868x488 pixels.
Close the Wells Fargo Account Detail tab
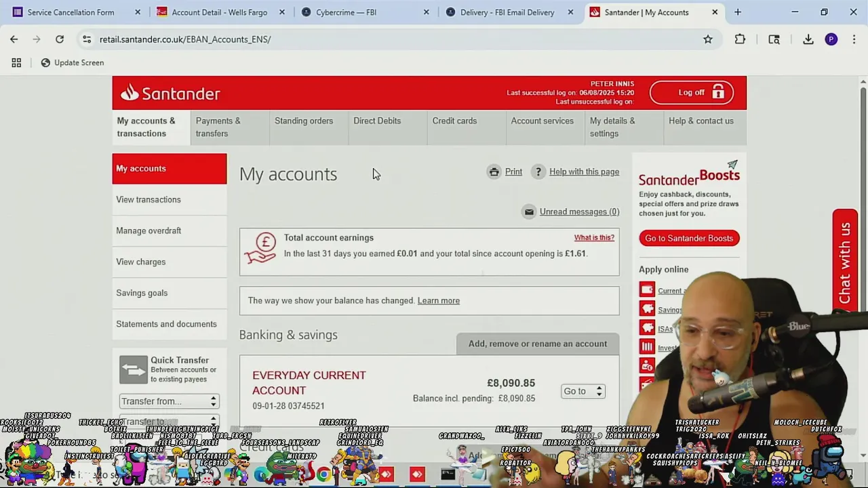point(282,12)
